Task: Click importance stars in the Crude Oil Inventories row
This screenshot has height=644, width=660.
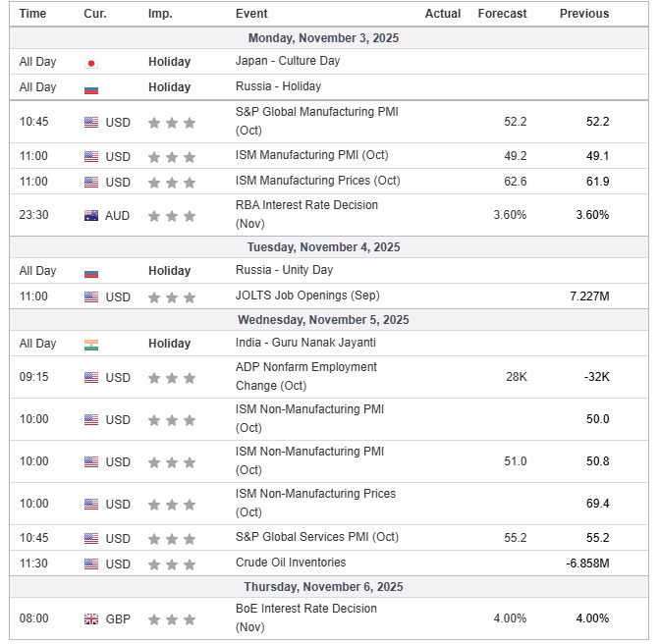Action: pyautogui.click(x=172, y=564)
